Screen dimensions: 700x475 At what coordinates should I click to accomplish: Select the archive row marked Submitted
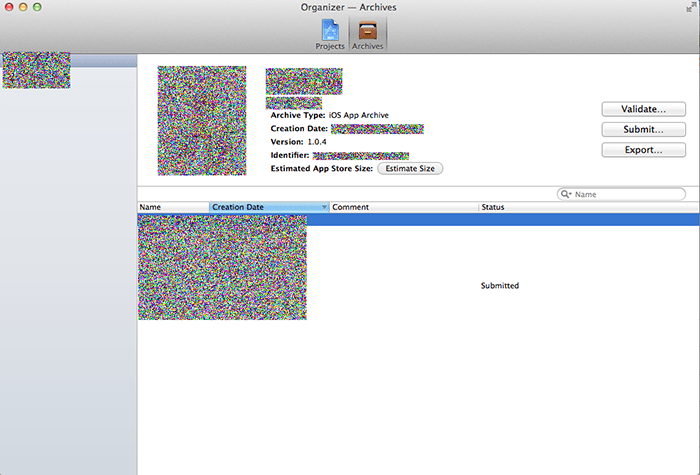499,286
